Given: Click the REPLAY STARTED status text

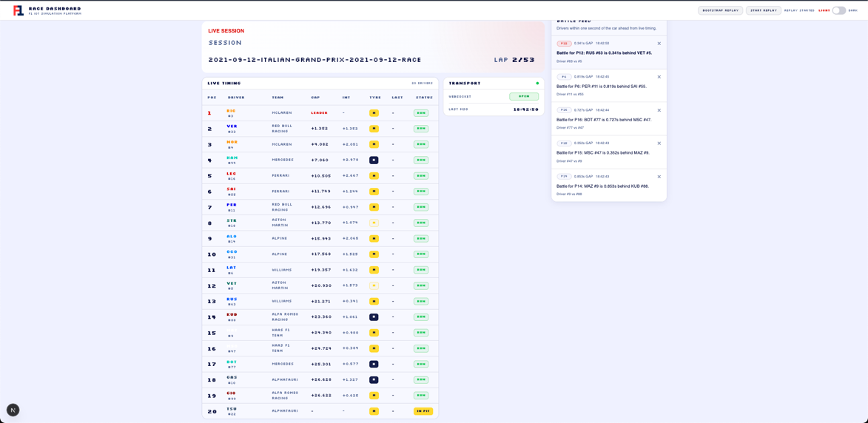Looking at the screenshot, I should [x=798, y=10].
